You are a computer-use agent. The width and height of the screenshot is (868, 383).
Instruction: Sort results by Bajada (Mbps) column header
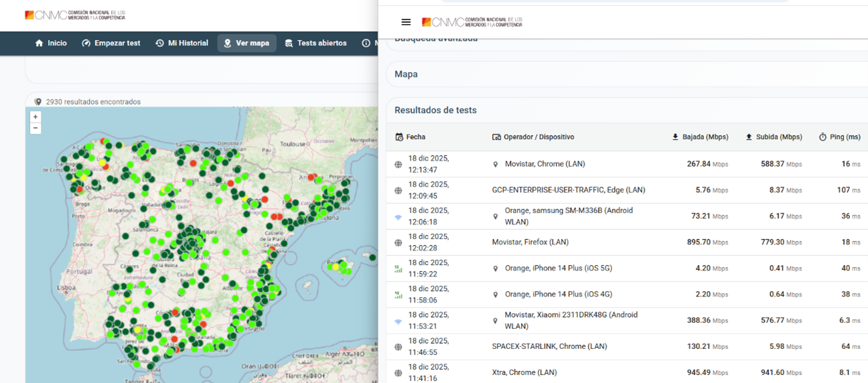pos(700,137)
